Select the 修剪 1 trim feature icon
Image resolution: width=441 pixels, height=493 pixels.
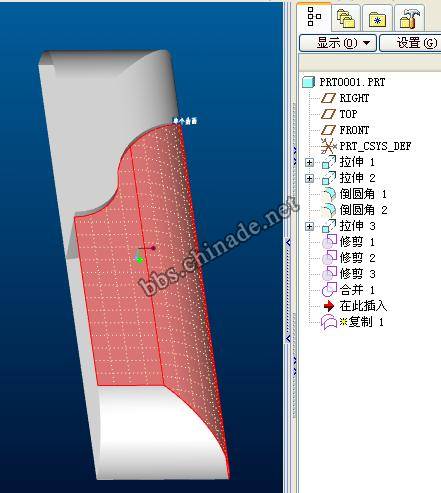point(329,242)
